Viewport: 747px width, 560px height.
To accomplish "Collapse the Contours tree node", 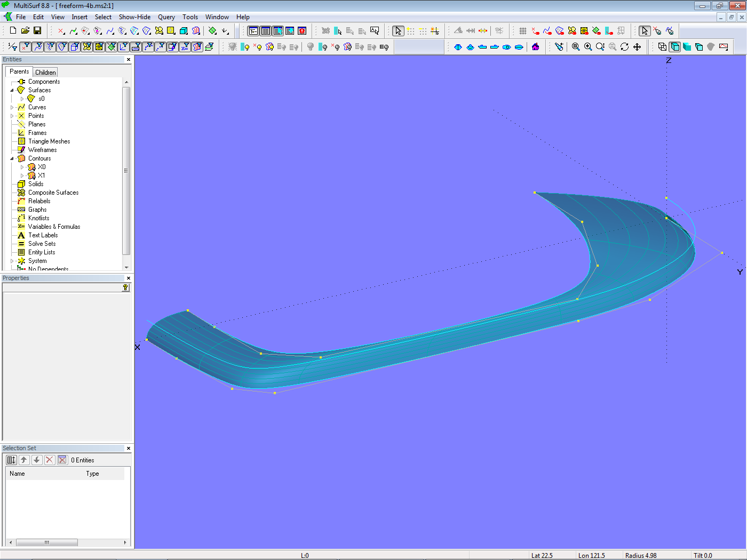I will coord(12,158).
